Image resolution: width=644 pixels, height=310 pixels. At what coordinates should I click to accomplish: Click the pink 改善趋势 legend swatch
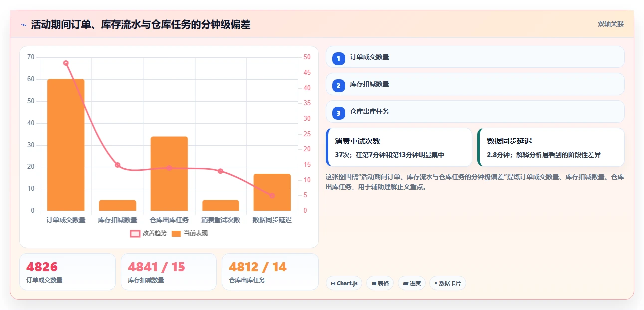[x=135, y=233]
